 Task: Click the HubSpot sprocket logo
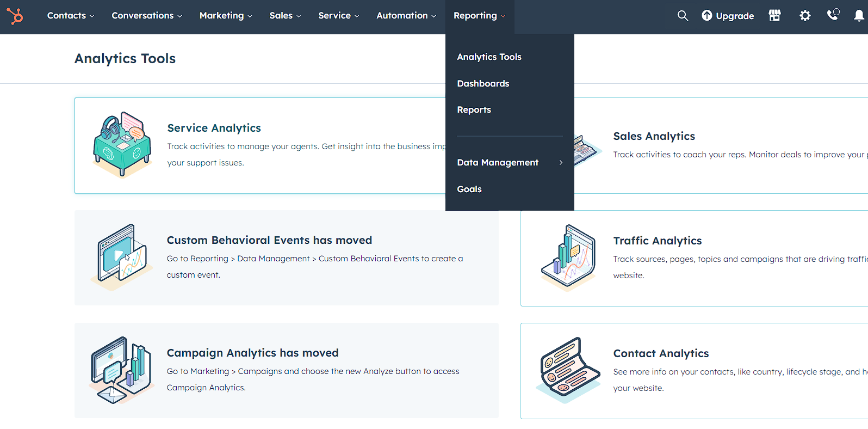[15, 16]
